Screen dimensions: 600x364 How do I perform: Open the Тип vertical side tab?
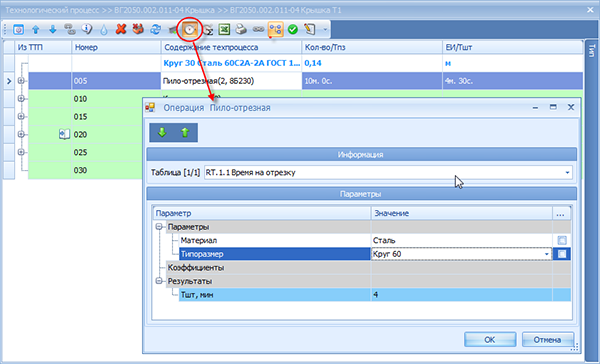pyautogui.click(x=592, y=51)
